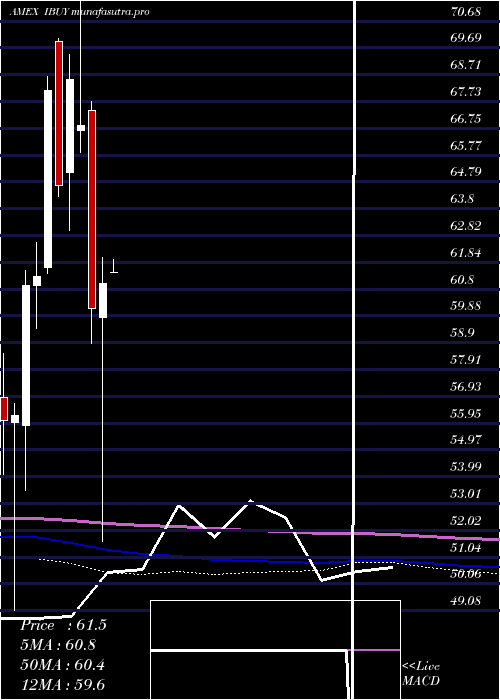Click the '5MA : 60.8' readout
Image resolution: width=500 pixels, height=700 pixels.
coord(58,645)
